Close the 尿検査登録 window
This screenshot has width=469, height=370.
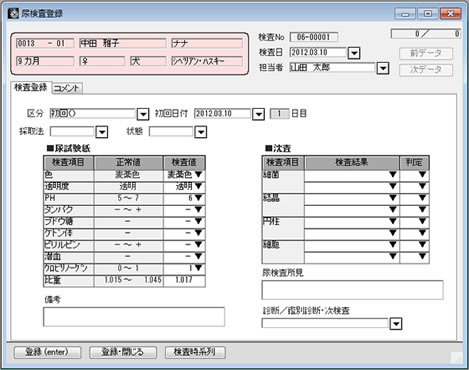(450, 14)
